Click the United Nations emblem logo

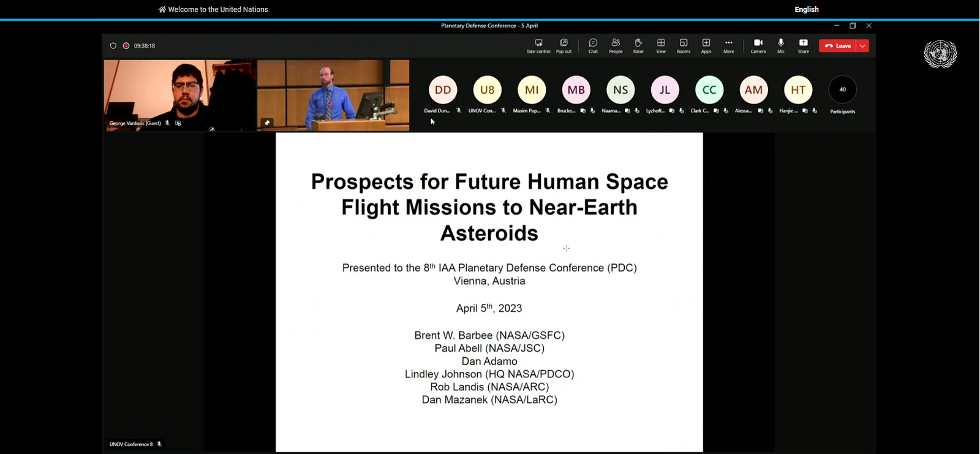click(x=940, y=54)
